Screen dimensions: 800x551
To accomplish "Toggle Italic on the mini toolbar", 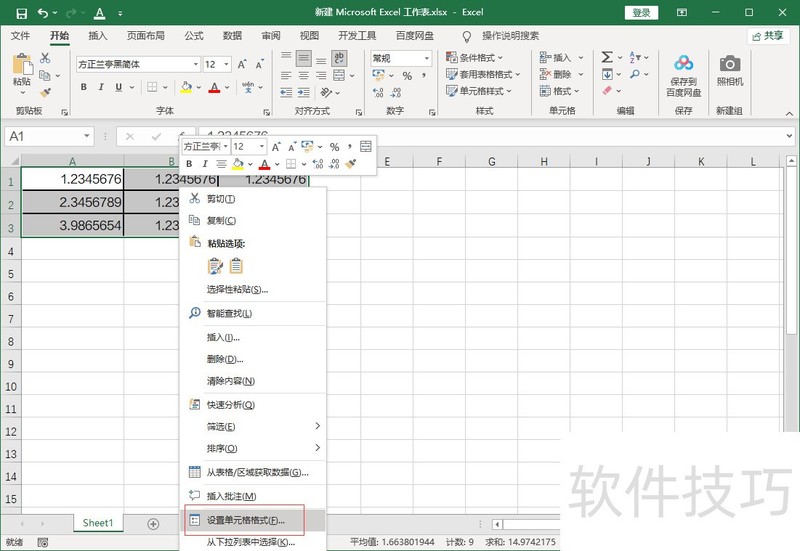I will click(x=205, y=164).
